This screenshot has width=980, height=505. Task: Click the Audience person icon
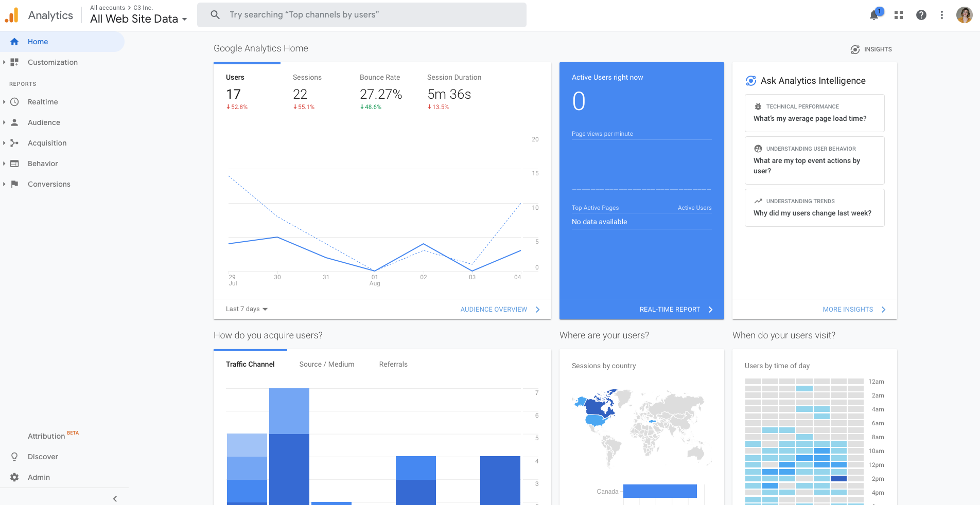coord(14,122)
